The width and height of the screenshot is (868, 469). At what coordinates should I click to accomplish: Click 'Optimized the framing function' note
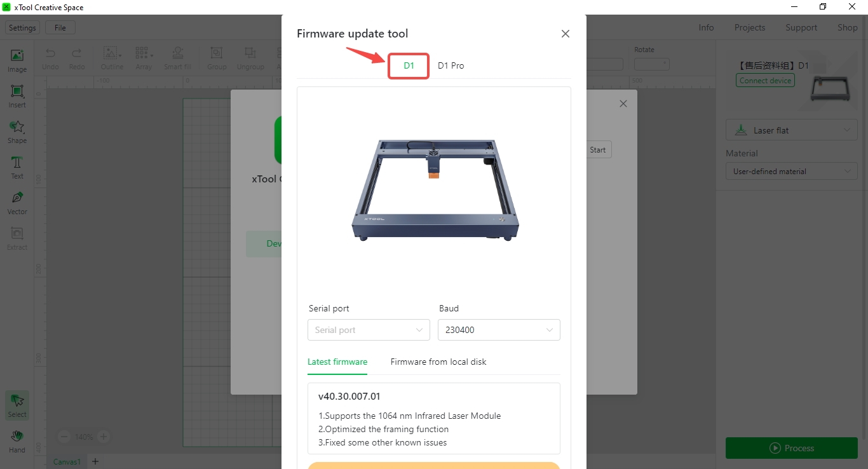point(384,429)
